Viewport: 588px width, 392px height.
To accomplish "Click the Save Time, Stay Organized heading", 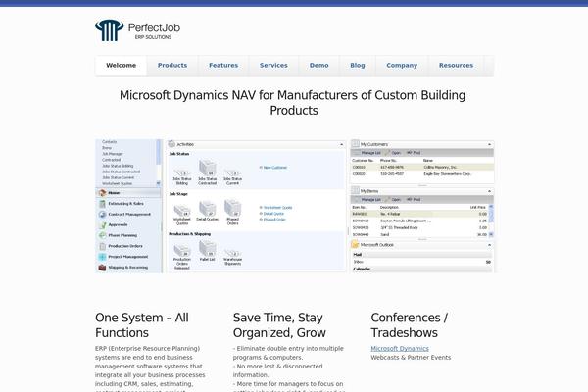I will click(x=279, y=324).
